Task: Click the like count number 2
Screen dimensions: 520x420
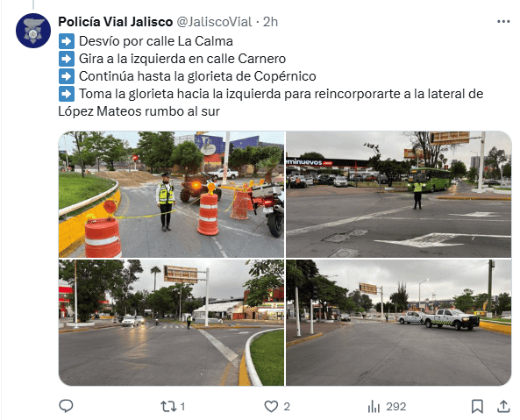Action: point(287,406)
